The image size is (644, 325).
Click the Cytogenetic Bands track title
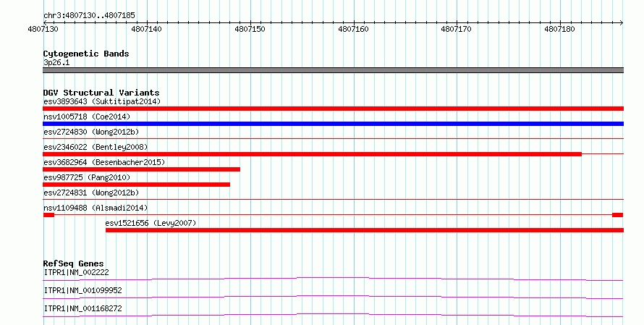click(x=86, y=54)
